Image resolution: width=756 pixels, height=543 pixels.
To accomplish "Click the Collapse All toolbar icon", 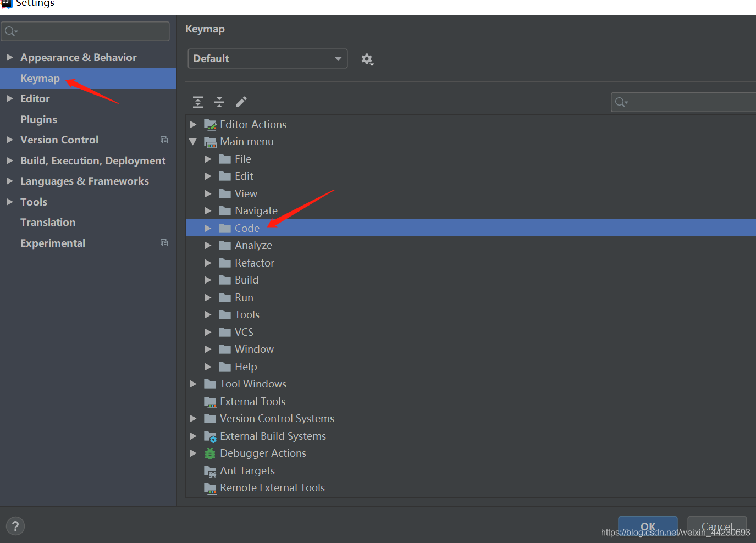I will point(219,102).
